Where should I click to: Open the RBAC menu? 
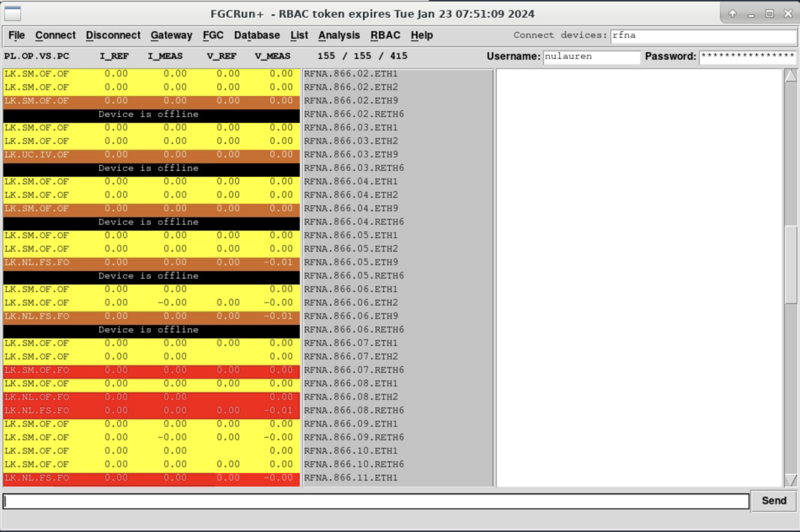tap(385, 35)
